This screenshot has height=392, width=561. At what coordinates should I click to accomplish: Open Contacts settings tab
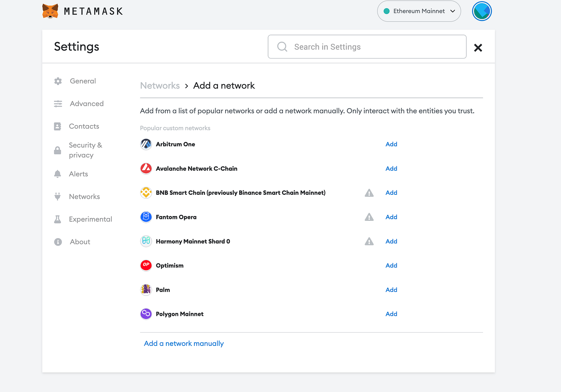tap(84, 126)
